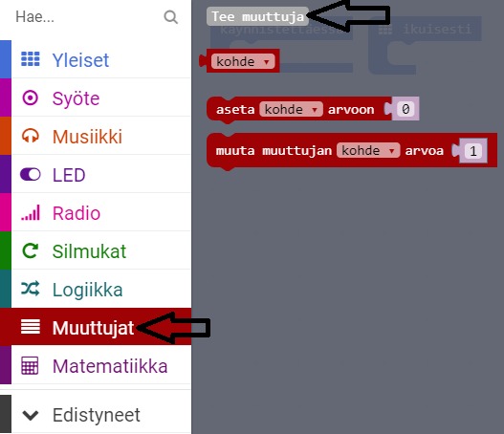Image resolution: width=504 pixels, height=434 pixels.
Task: Open kohde dropdown in standalone variable block
Action: coord(243,61)
